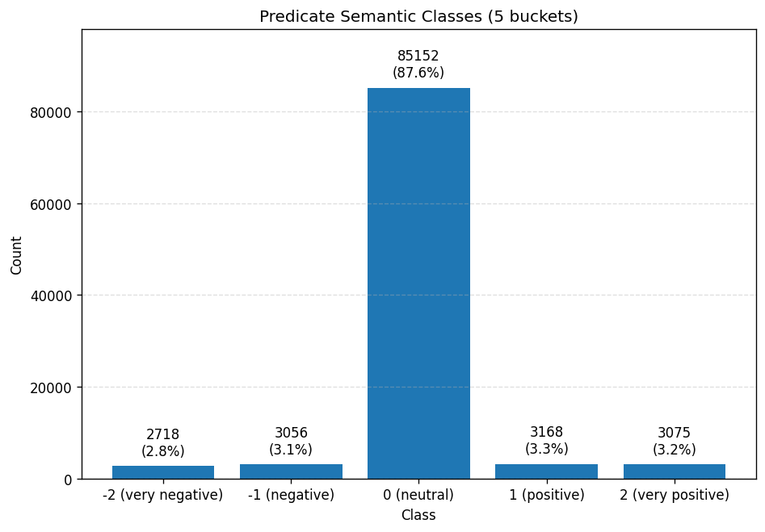Select the 3056 (3.1%) value label

click(x=291, y=442)
